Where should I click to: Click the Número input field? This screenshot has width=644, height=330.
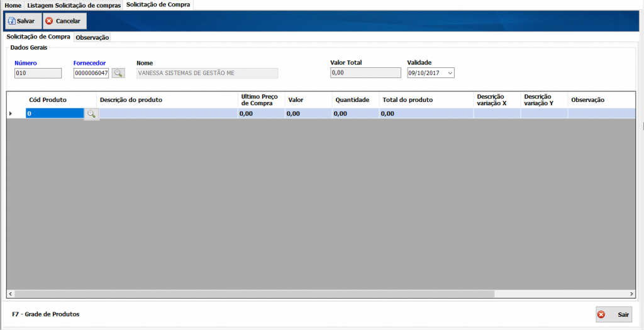click(x=38, y=73)
